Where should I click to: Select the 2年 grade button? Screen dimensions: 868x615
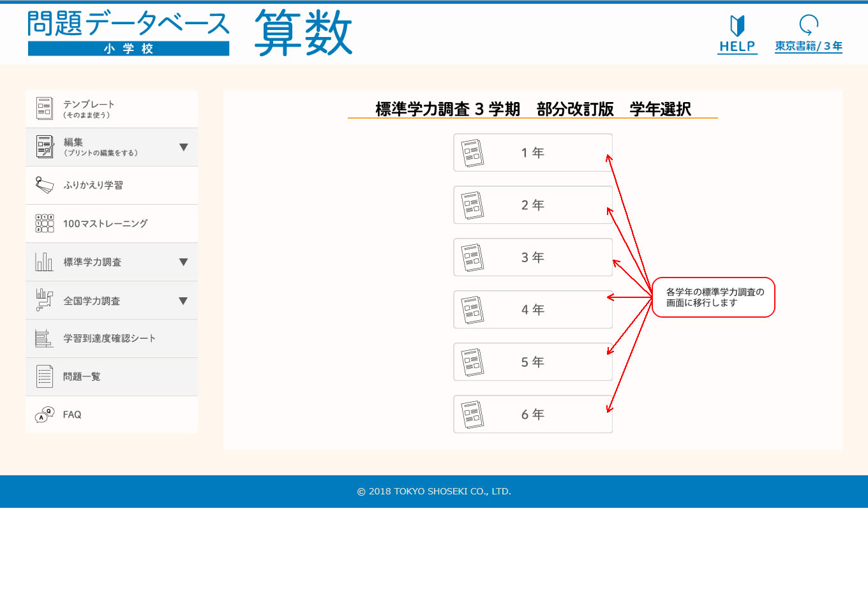coord(533,205)
